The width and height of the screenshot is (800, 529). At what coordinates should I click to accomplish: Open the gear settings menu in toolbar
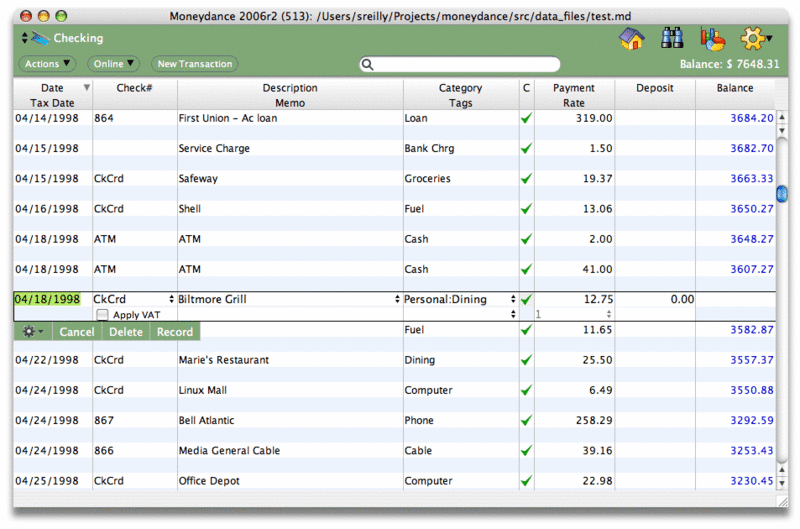[x=756, y=38]
